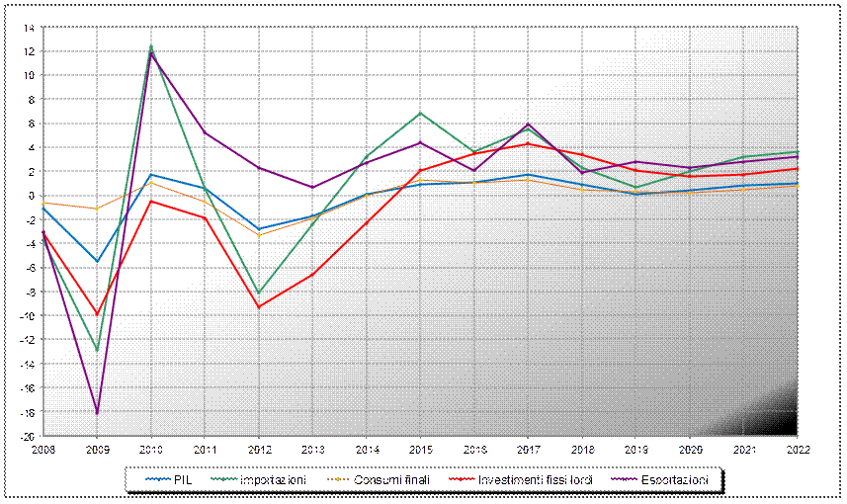This screenshot has width=847, height=504.
Task: Select the 2018 axis label
Action: (582, 450)
